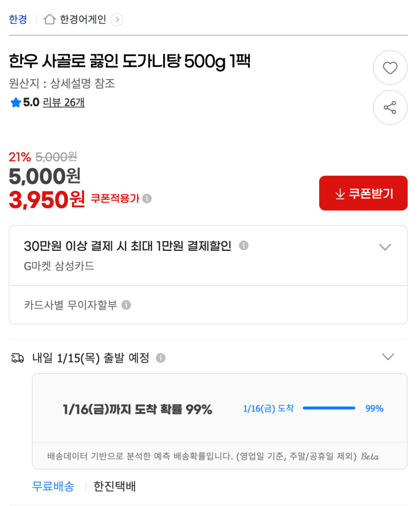Open the 한경어게인 store breadcrumb

click(x=83, y=19)
